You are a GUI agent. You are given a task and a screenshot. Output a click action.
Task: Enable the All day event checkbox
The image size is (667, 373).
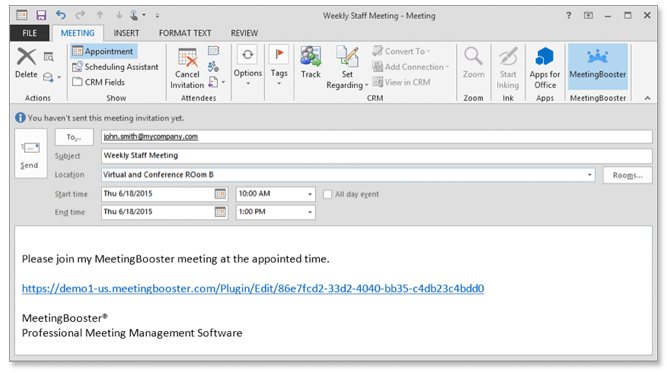[x=328, y=194]
